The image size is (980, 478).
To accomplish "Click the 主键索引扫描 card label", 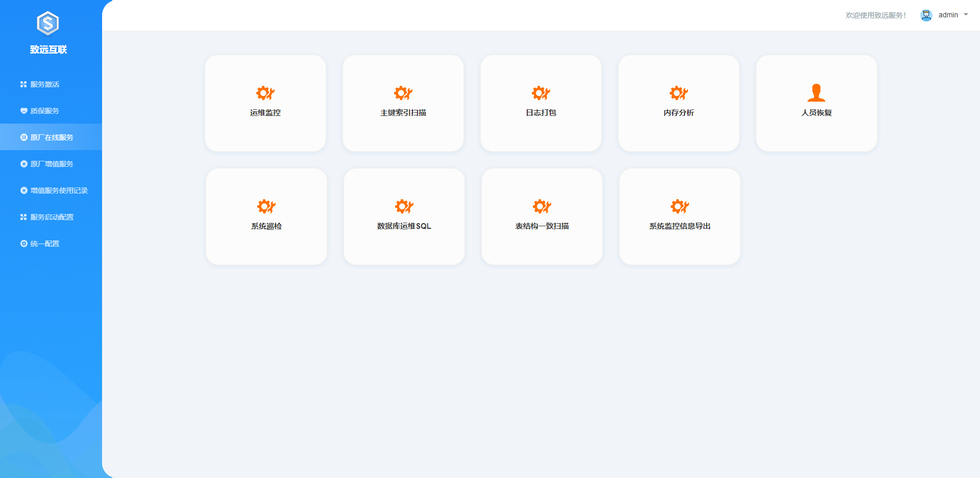I will (x=403, y=112).
